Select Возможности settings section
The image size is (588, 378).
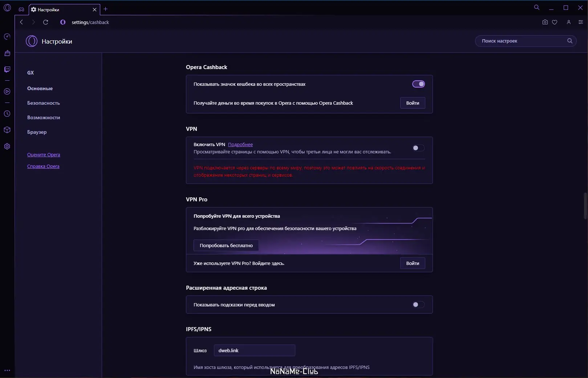(44, 117)
